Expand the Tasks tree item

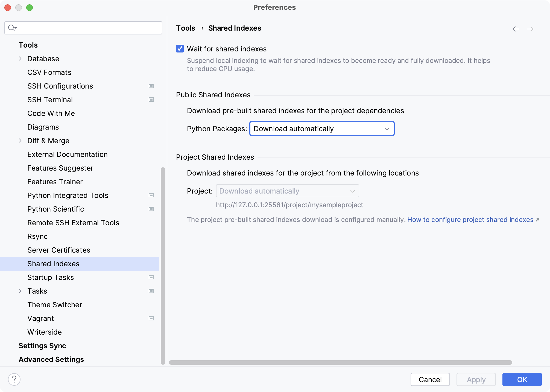(x=21, y=291)
